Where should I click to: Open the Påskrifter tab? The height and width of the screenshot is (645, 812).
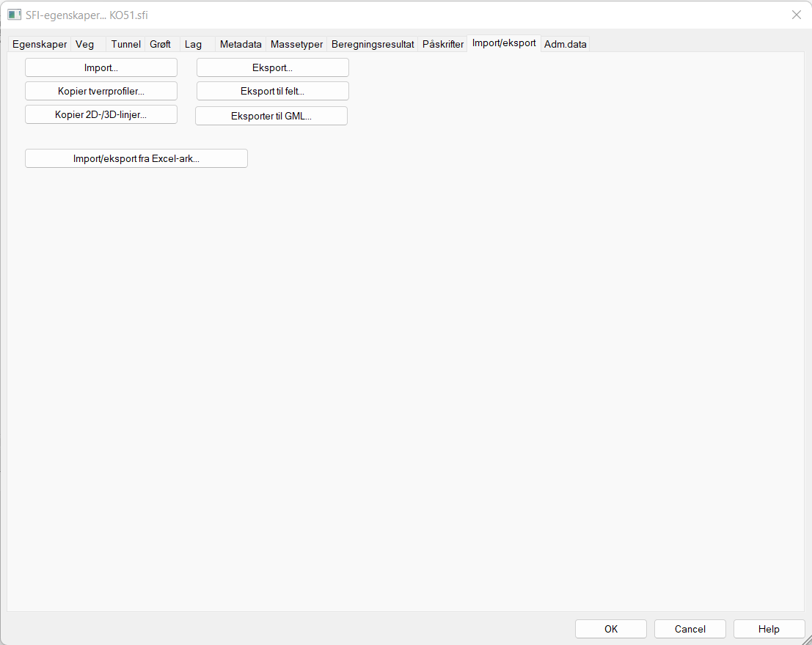point(443,45)
